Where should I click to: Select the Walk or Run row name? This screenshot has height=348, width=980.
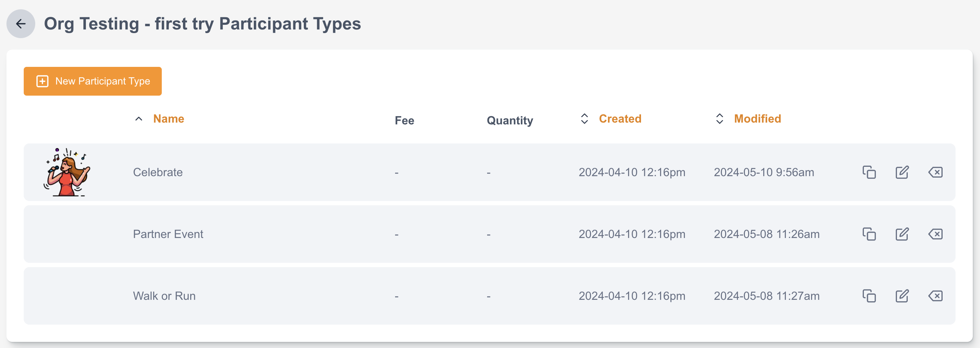[x=164, y=296]
